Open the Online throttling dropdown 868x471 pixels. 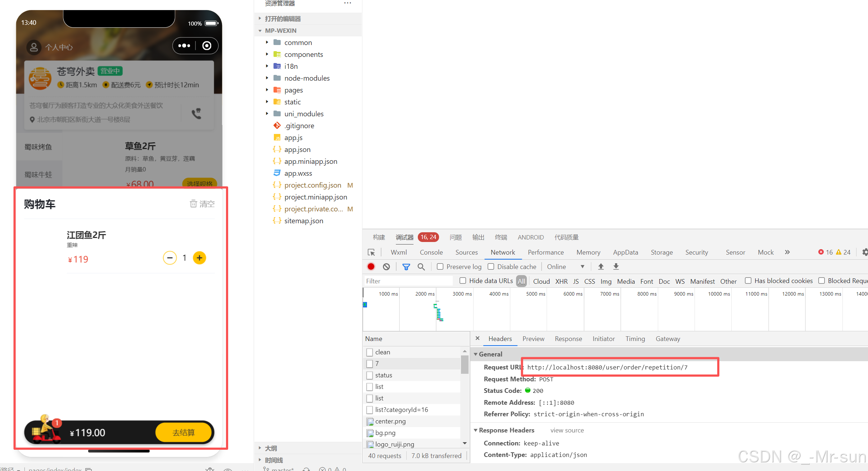click(x=565, y=266)
